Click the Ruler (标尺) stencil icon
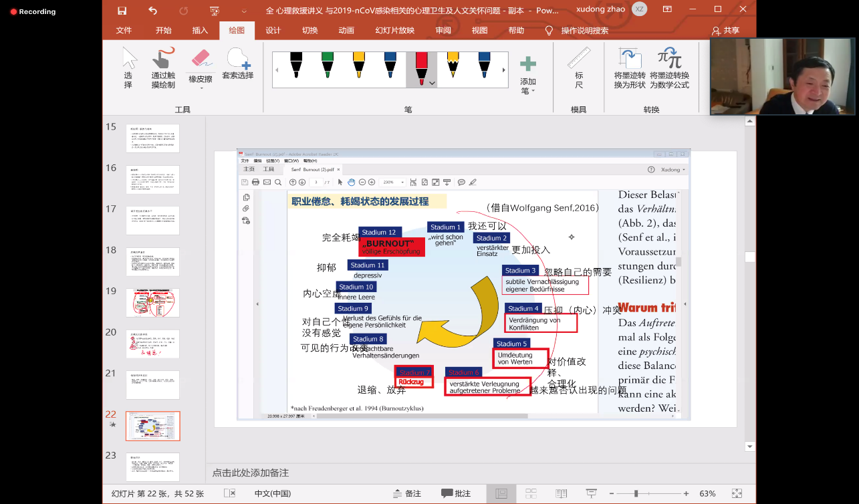 point(579,68)
